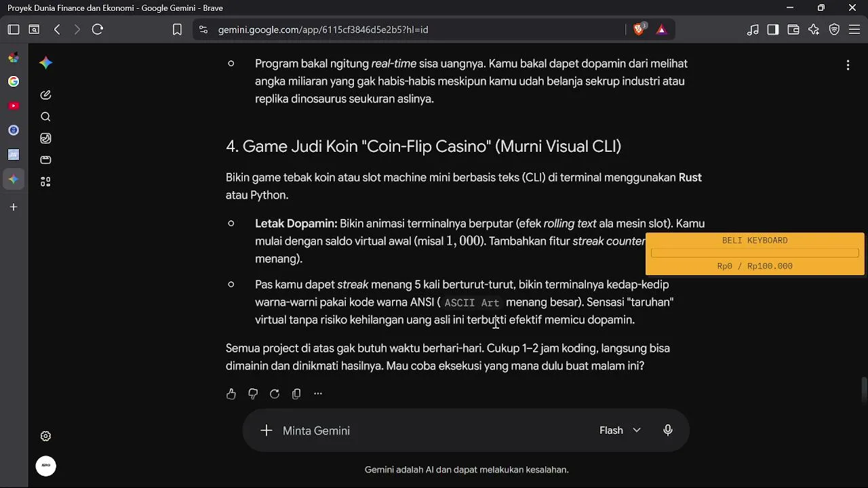Click the Rp0 / Rp100.000 amount text

click(x=755, y=266)
